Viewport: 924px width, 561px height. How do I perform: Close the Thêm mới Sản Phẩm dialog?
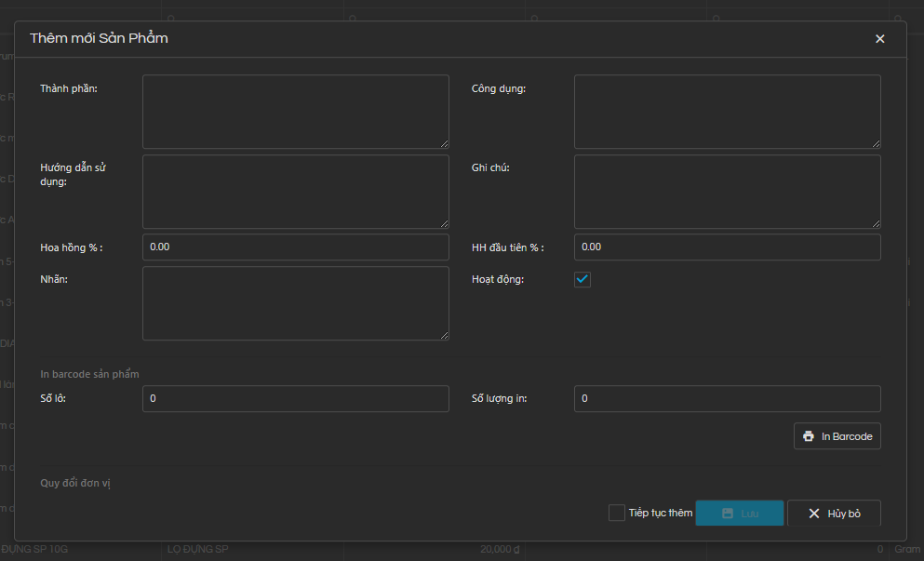pyautogui.click(x=879, y=39)
